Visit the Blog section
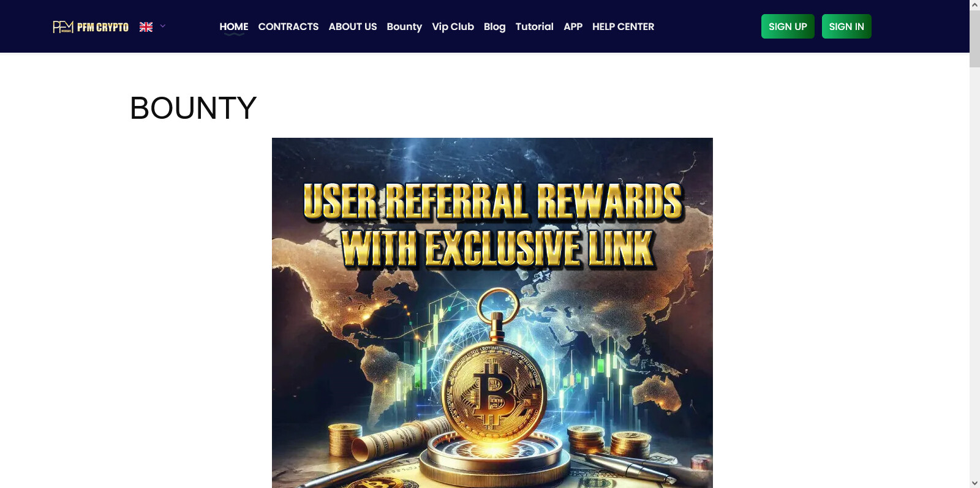The image size is (980, 488). tap(495, 26)
